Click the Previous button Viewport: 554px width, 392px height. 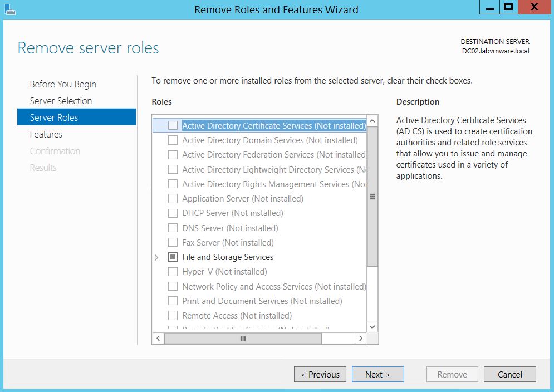[320, 374]
